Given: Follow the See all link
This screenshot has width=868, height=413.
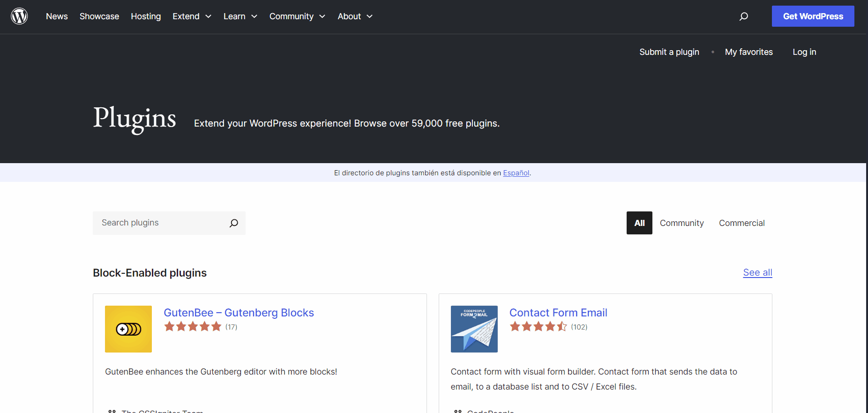Looking at the screenshot, I should [757, 272].
